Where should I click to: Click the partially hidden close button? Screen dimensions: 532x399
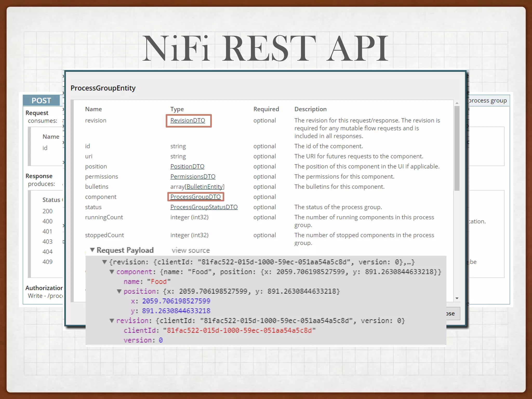(453, 314)
